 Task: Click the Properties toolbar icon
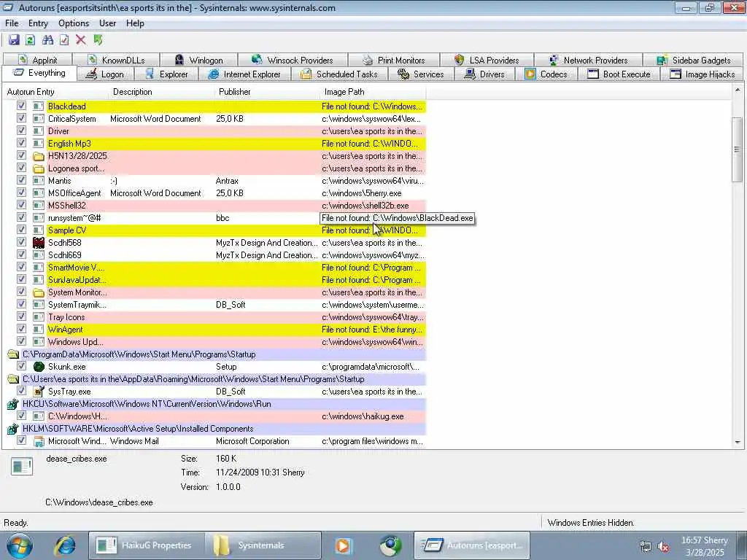[x=64, y=40]
